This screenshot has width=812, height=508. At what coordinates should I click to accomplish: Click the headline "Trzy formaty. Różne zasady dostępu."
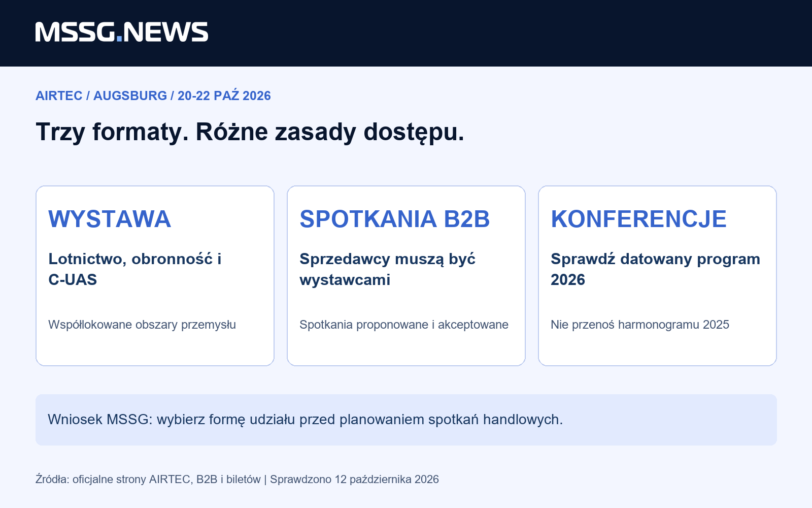pos(250,132)
